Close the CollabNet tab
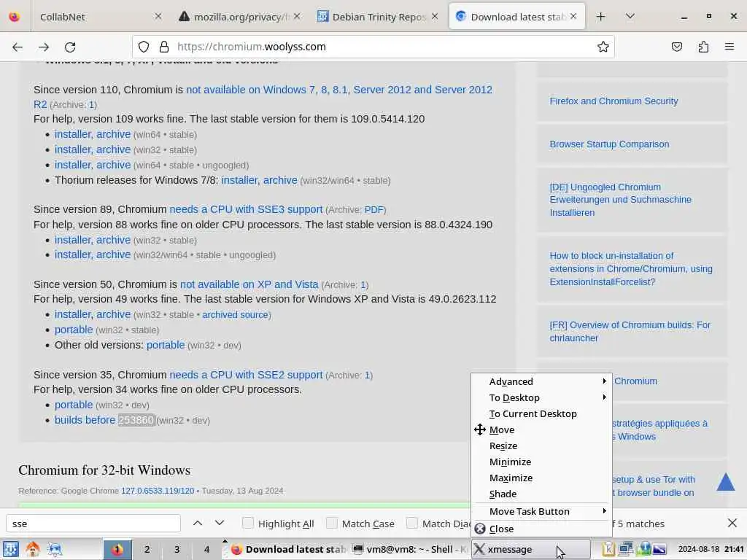 tap(158, 17)
